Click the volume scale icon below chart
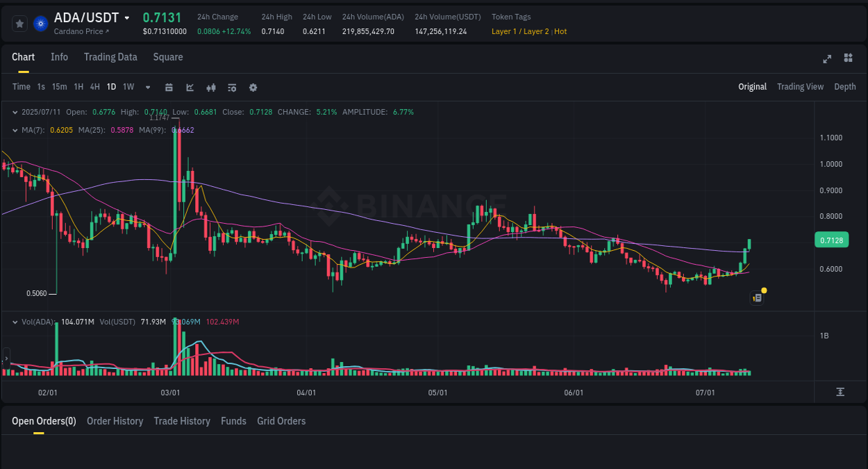The width and height of the screenshot is (868, 469). pos(840,392)
